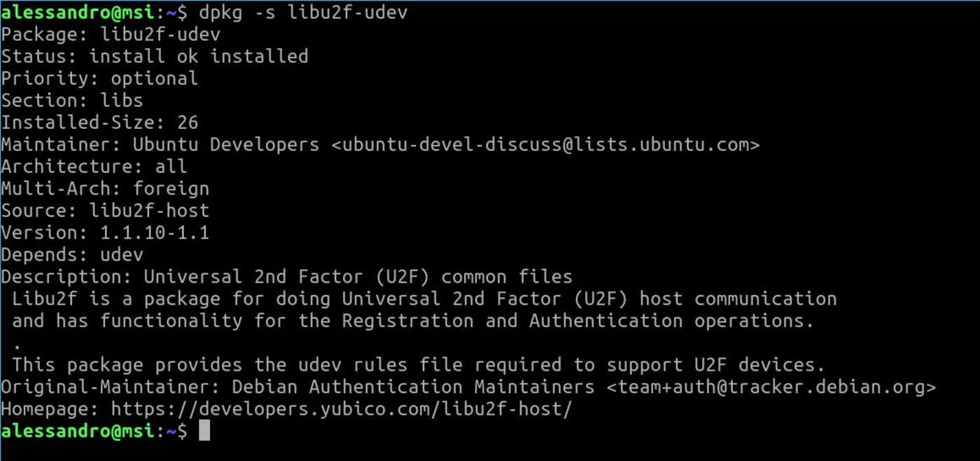Image resolution: width=980 pixels, height=461 pixels.
Task: Click the ubuntu-devel-discuss email address
Action: point(545,144)
